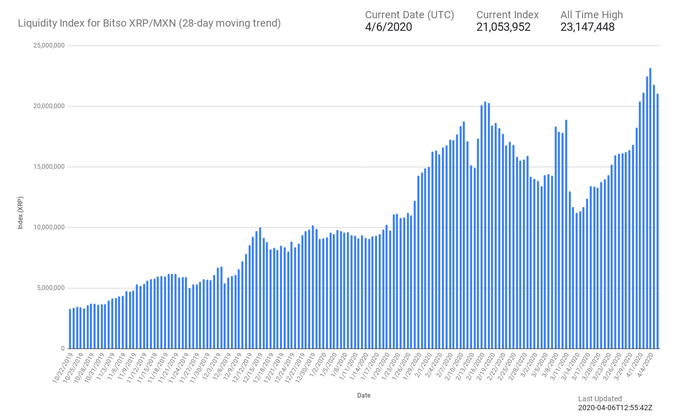Click the chart title 'Liquidity Index for Bitso XRP/MXN'
The width and height of the screenshot is (679, 418).
(x=149, y=22)
